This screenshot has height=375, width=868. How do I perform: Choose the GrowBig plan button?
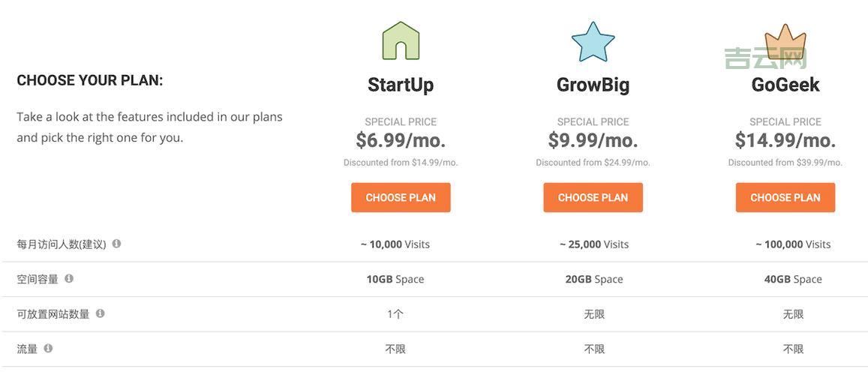[593, 197]
